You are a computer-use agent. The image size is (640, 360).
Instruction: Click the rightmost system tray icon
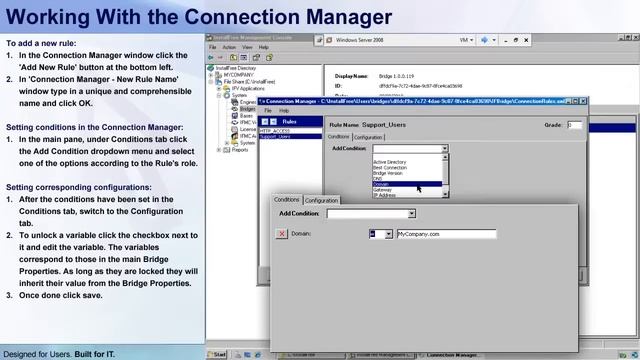pos(634,355)
